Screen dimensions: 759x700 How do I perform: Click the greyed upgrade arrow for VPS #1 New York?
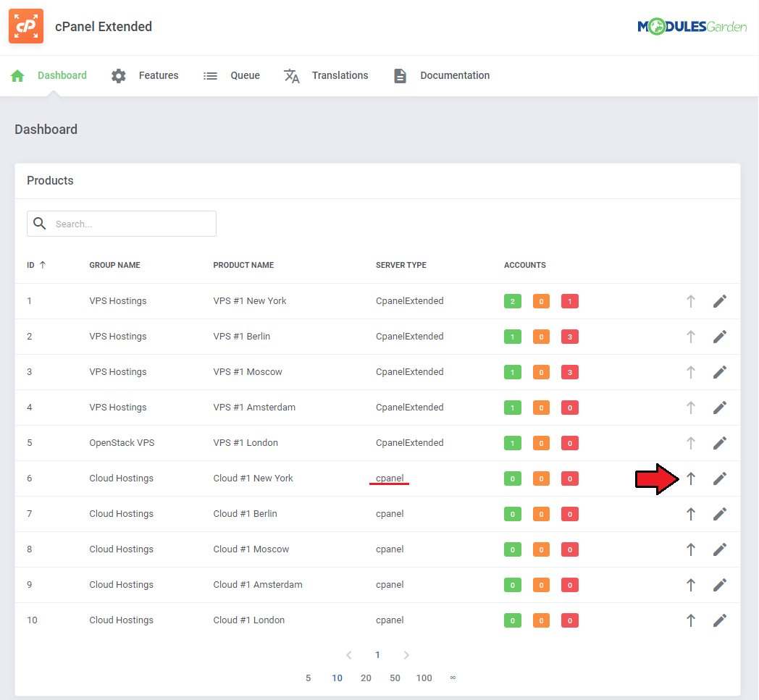point(691,301)
